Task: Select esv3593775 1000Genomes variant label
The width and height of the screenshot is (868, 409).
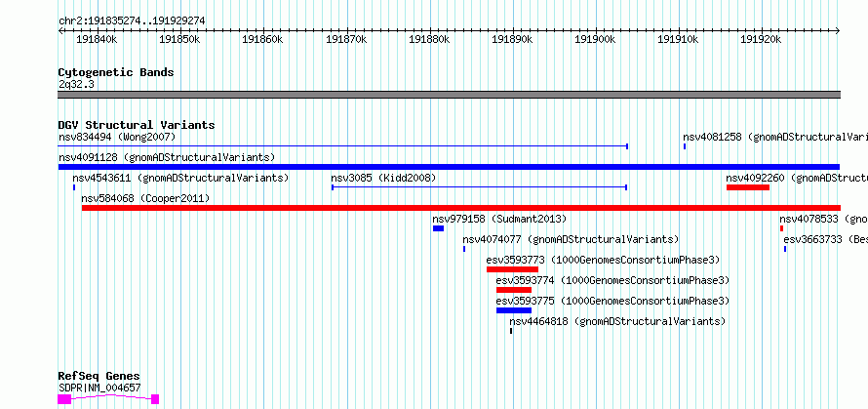Action: (612, 301)
